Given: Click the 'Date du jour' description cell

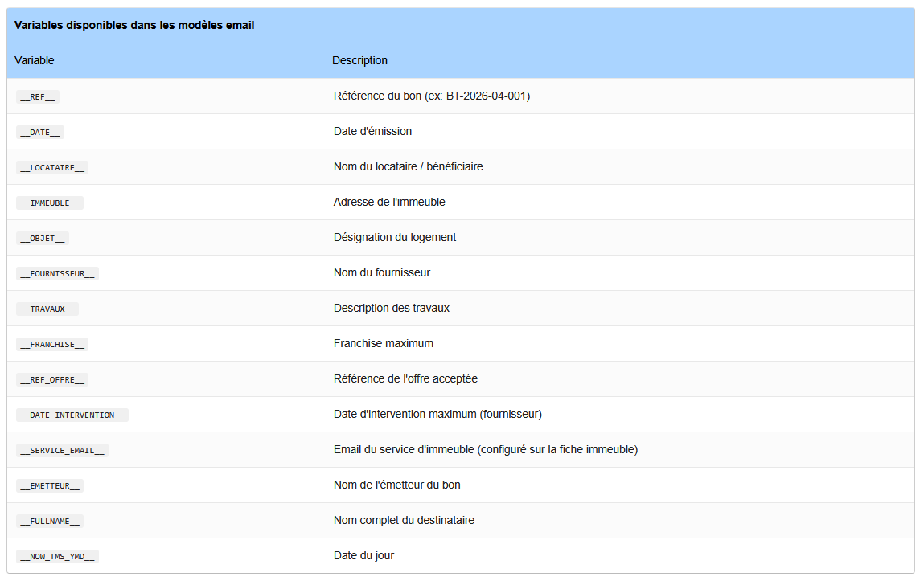Looking at the screenshot, I should [364, 555].
